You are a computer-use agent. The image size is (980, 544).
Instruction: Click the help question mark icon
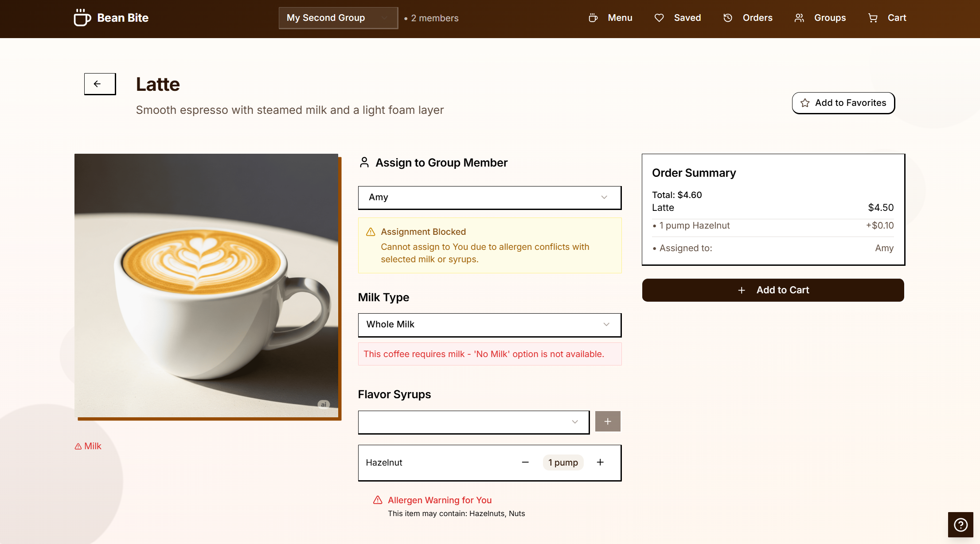(960, 525)
